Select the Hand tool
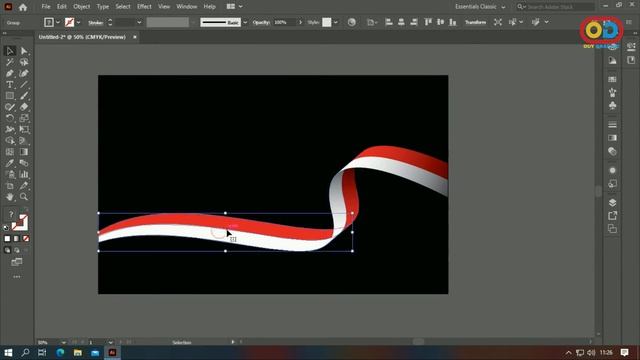This screenshot has height=360, width=640. tap(10, 197)
